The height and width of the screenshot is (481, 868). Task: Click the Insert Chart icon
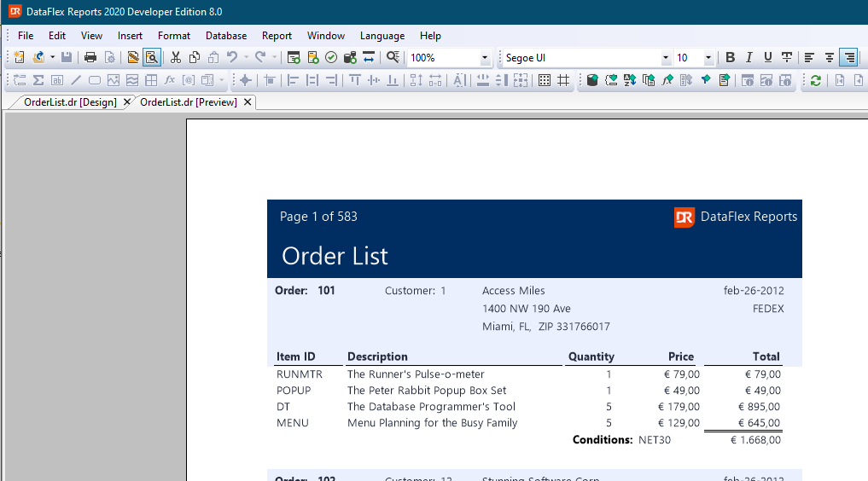click(x=132, y=81)
